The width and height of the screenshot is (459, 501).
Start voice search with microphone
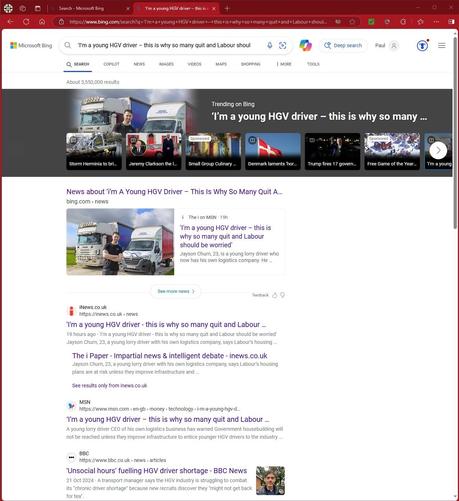pos(270,45)
